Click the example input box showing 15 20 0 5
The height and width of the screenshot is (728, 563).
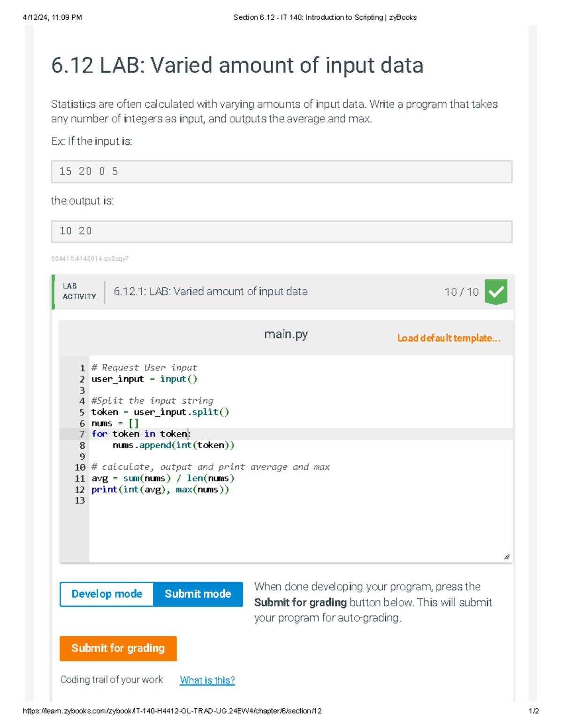point(281,171)
